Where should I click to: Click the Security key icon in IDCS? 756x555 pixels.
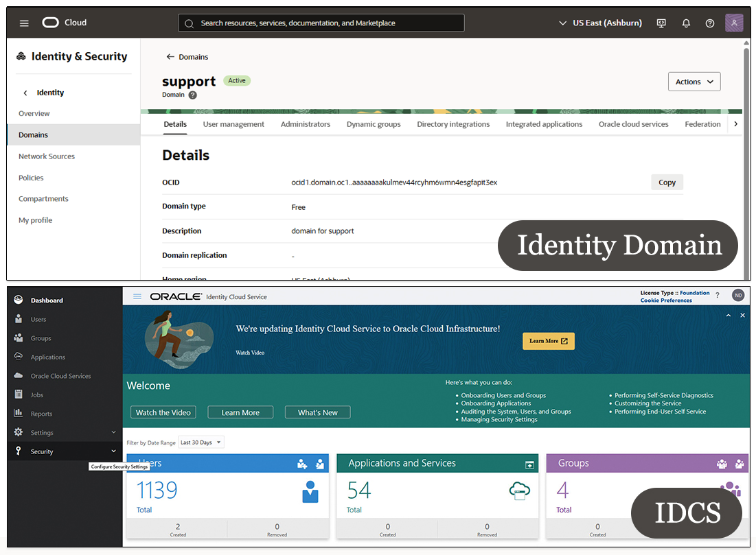[19, 451]
